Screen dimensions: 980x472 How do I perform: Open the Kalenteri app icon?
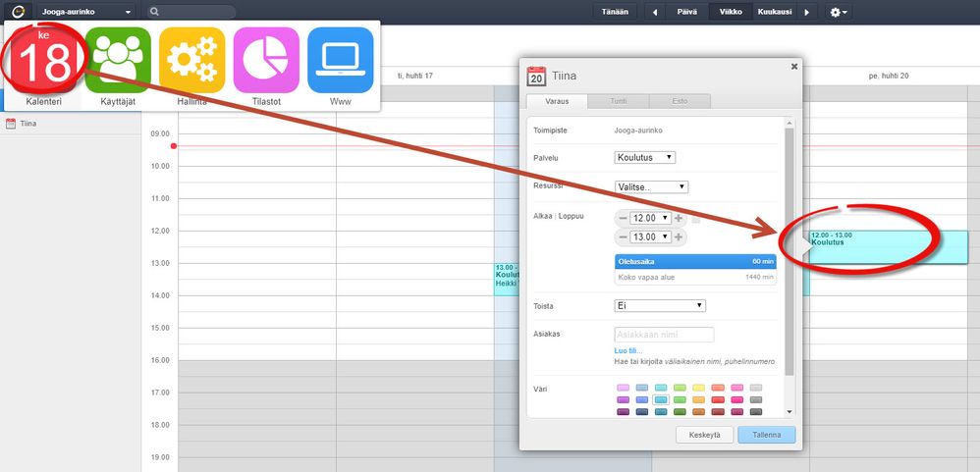[x=44, y=61]
